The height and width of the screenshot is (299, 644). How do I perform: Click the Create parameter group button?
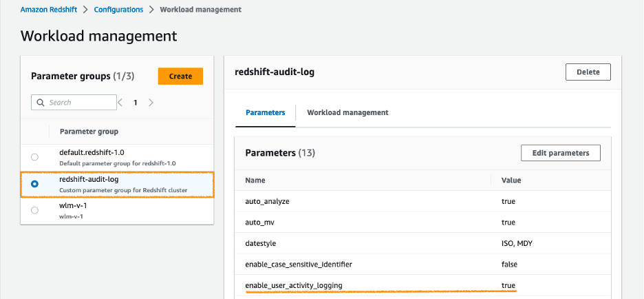[180, 76]
